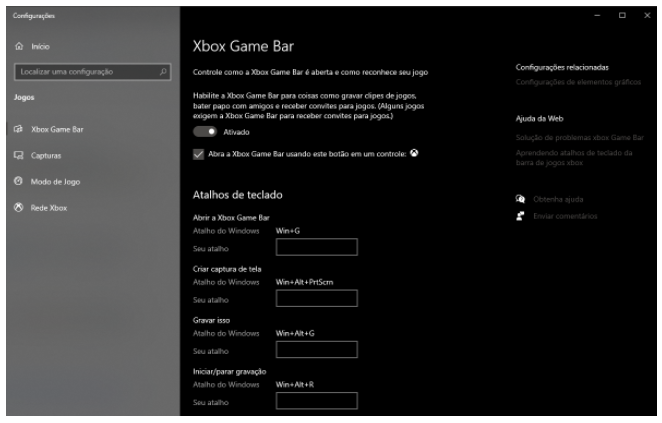Click the Capturas sidebar icon
This screenshot has height=423, width=662.
tap(18, 155)
